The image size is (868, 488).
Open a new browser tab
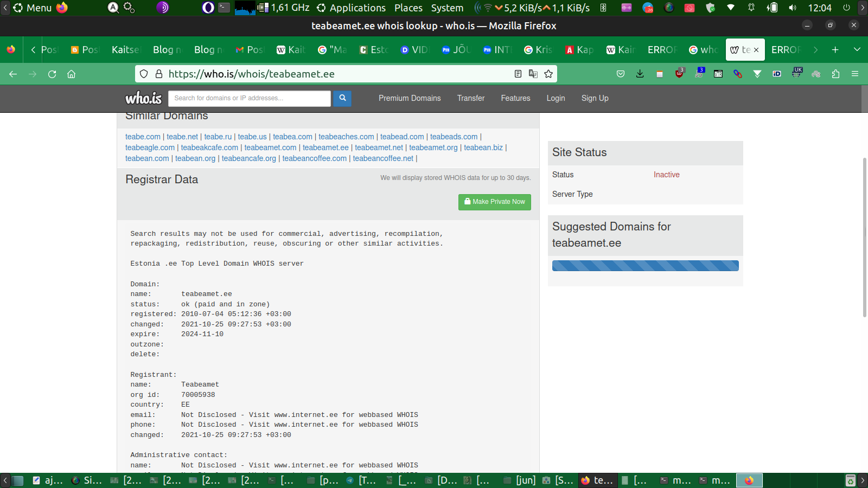tap(835, 49)
